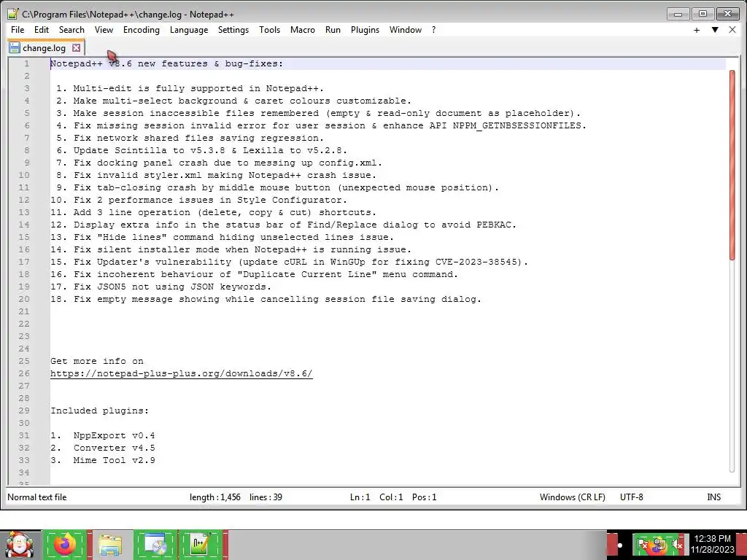The image size is (747, 560).
Task: Click the text 'Included plugins:'
Action: [99, 411]
